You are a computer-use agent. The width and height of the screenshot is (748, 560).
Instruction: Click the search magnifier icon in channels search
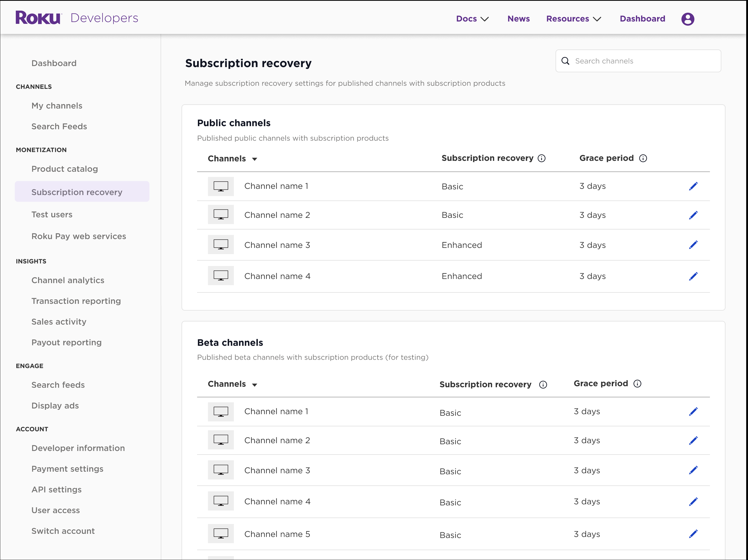565,61
